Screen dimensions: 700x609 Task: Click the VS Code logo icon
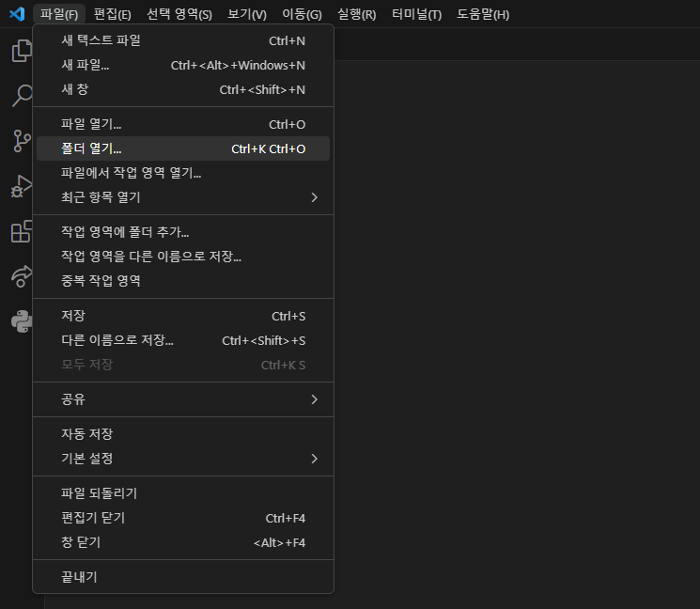[x=17, y=14]
